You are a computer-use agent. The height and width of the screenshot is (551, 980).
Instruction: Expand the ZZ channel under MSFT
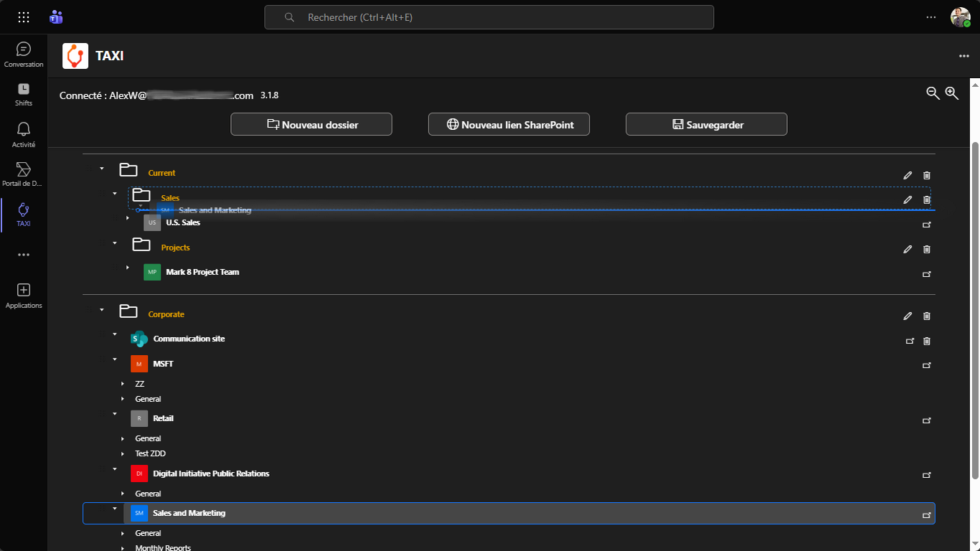point(123,385)
